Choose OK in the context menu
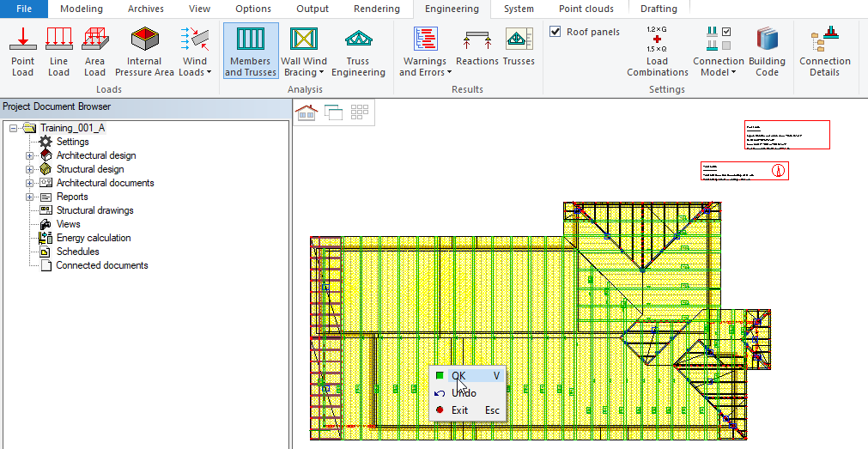This screenshot has width=868, height=449. [x=459, y=375]
